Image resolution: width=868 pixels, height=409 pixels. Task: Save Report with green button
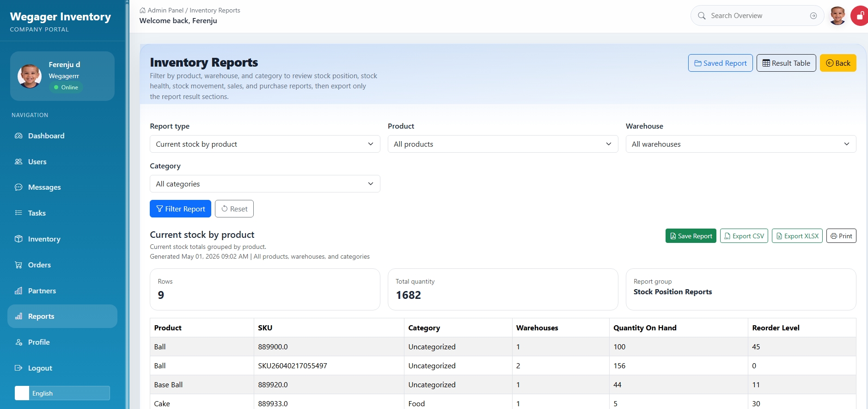point(691,236)
